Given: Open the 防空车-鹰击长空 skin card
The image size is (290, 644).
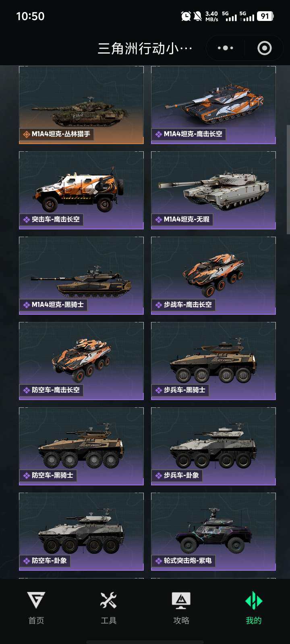Looking at the screenshot, I should [x=81, y=361].
